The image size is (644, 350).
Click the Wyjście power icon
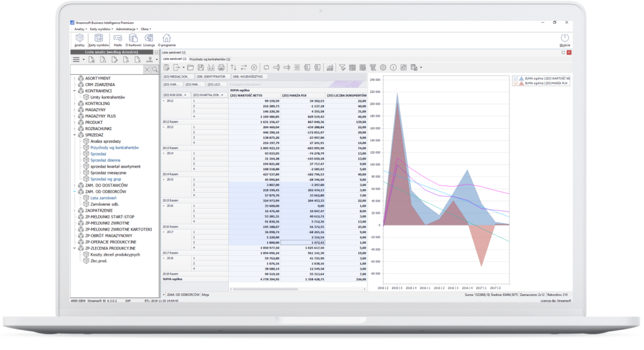[564, 39]
